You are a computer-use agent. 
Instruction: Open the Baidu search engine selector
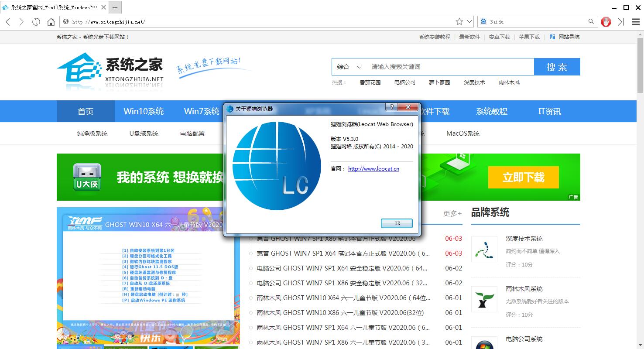(483, 21)
